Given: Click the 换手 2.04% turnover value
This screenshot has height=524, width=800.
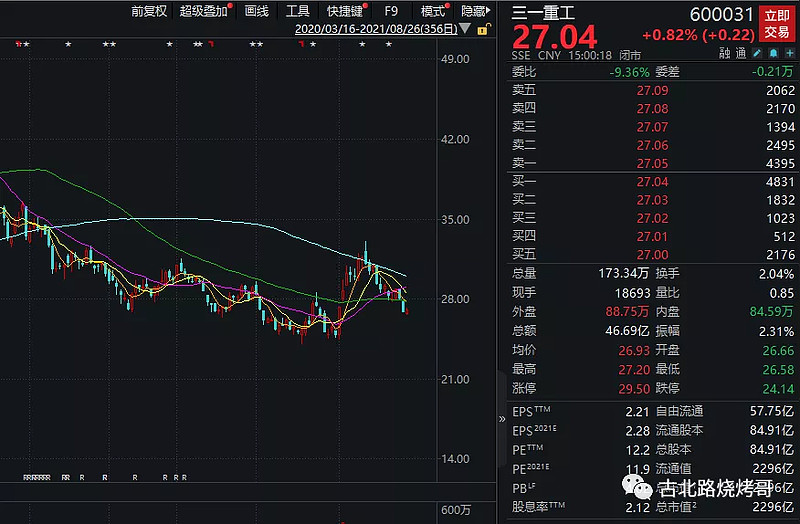Looking at the screenshot, I should pyautogui.click(x=776, y=274).
